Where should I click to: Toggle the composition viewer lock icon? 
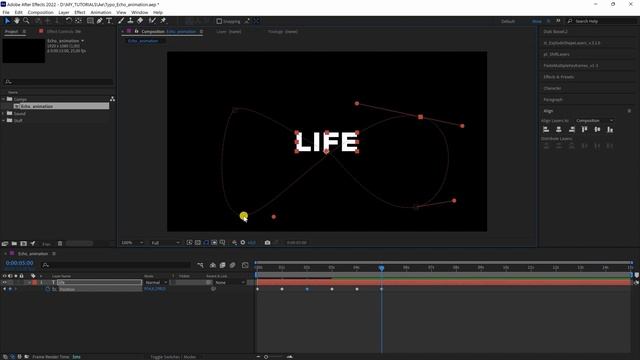(x=136, y=31)
